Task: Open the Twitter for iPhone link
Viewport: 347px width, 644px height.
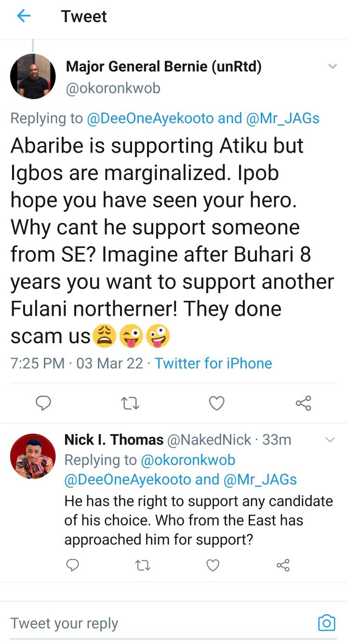Action: click(x=213, y=363)
